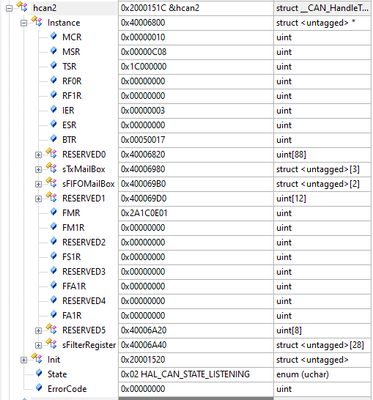Expand the sFIFOMailBox node
This screenshot has width=373, height=400.
pyautogui.click(x=38, y=184)
